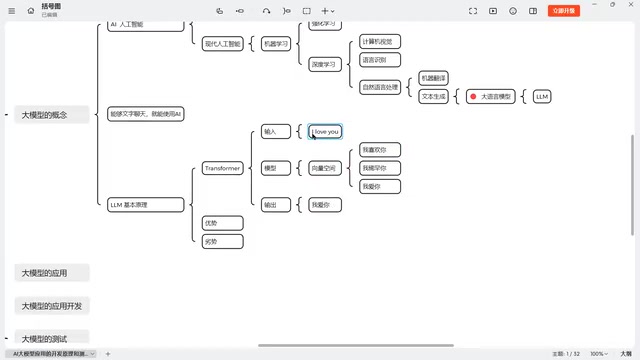Select the 文本生成 node
640x360 pixels.
tap(433, 97)
